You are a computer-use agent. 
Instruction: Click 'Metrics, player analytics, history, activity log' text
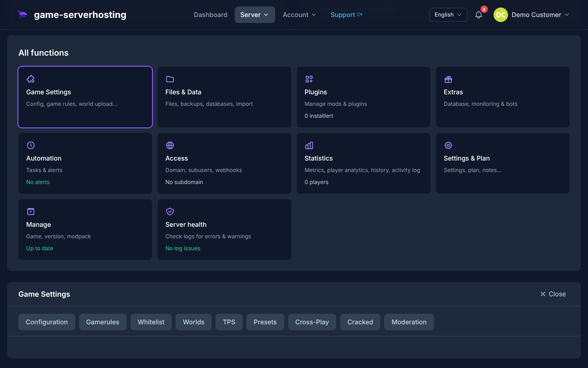[362, 170]
